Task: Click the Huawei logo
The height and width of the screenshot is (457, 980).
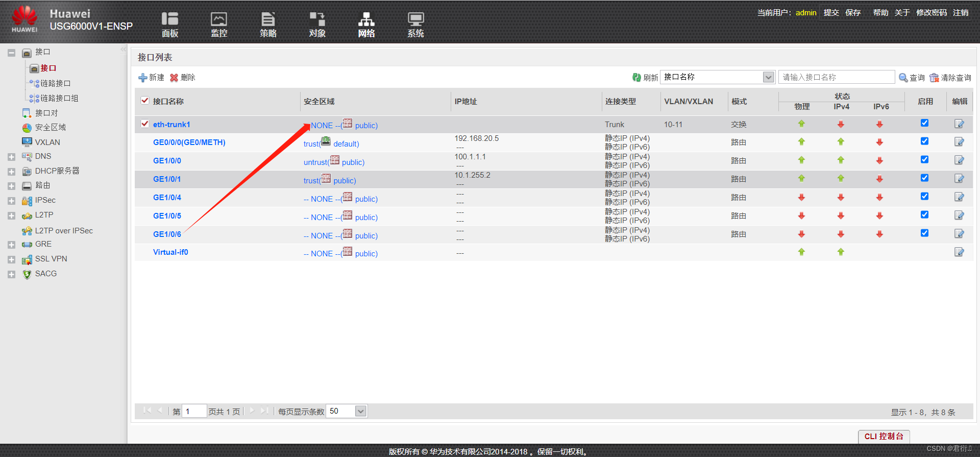Action: pyautogui.click(x=24, y=19)
